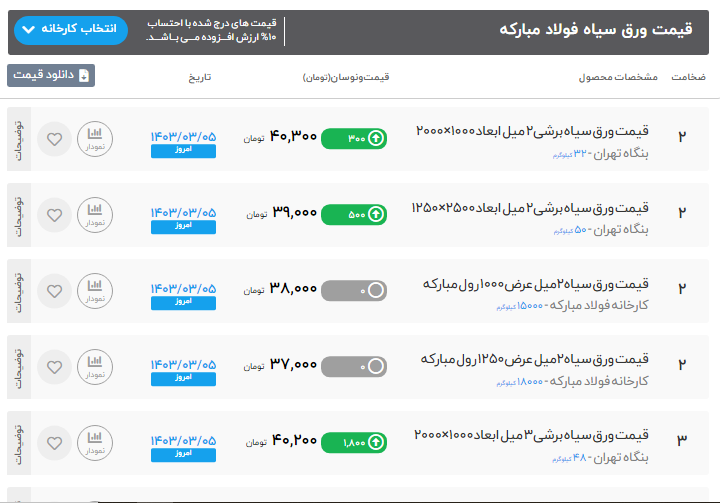Click تاریخ column header
This screenshot has width=720, height=503.
201,77
